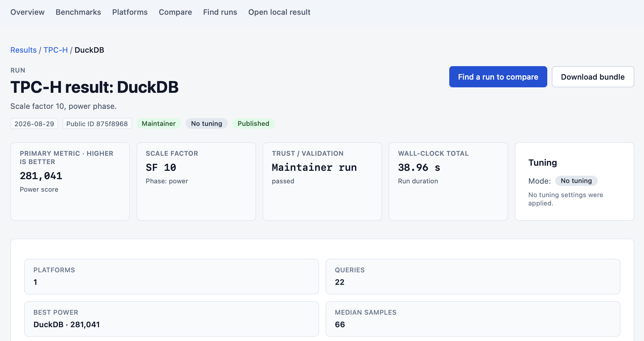Click the Published status badge
This screenshot has width=644, height=341.
pyautogui.click(x=254, y=124)
